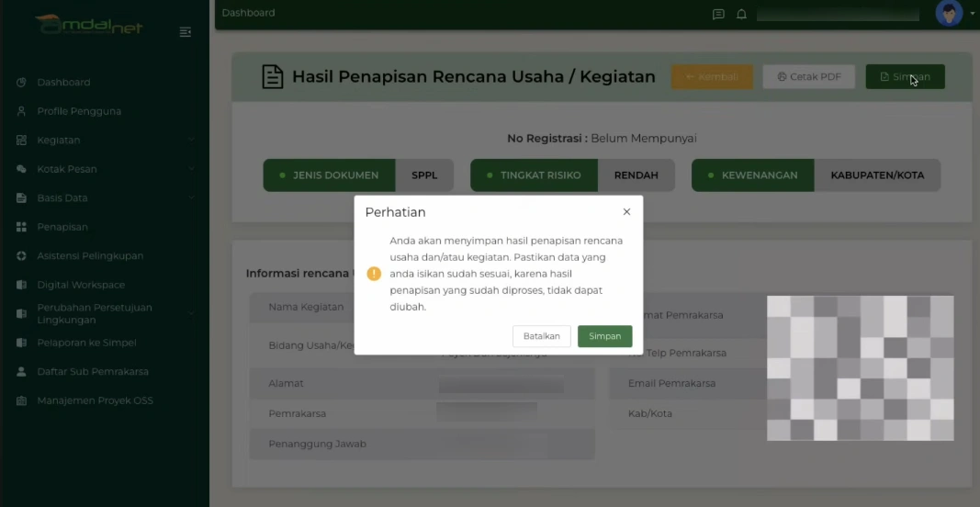Click the Daftar Sub Pemrakarsa user icon
This screenshot has height=507, width=980.
(x=21, y=371)
